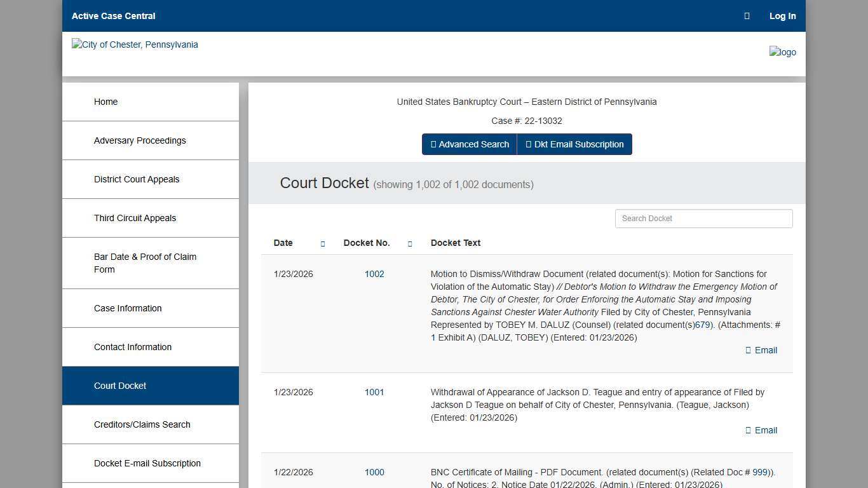Click inside the Search Docket field
Screen dimensions: 868x488
703,218
